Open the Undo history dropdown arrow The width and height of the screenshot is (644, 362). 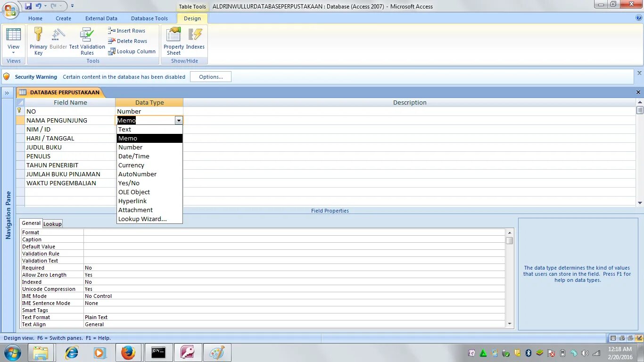[45, 6]
